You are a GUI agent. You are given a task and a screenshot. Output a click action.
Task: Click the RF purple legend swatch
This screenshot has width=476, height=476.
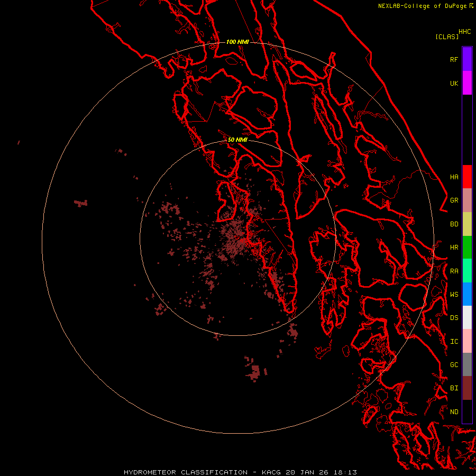[467, 59]
